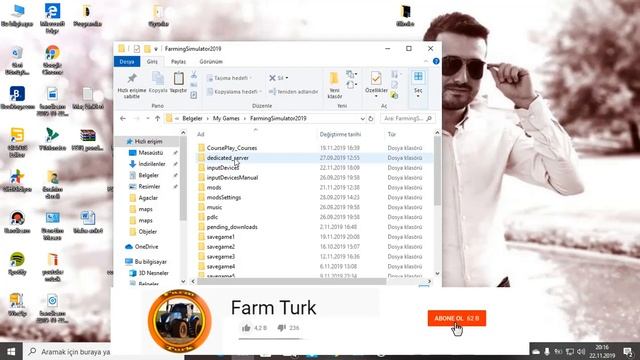Pin folder with Hızlı erişime sabitle
The image size is (640, 360).
131,86
